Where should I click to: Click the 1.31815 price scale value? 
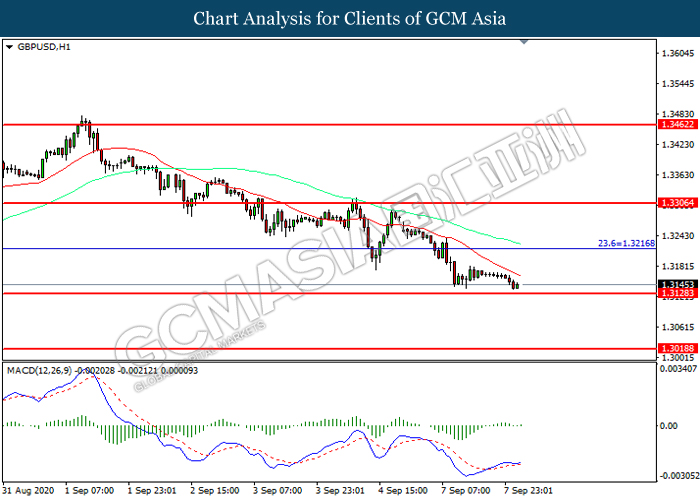click(678, 267)
